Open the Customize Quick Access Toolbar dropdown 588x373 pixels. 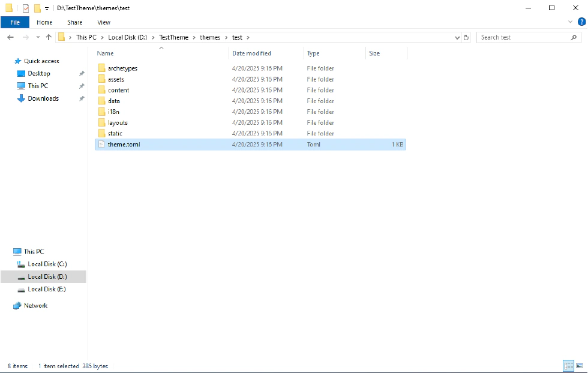coord(47,8)
